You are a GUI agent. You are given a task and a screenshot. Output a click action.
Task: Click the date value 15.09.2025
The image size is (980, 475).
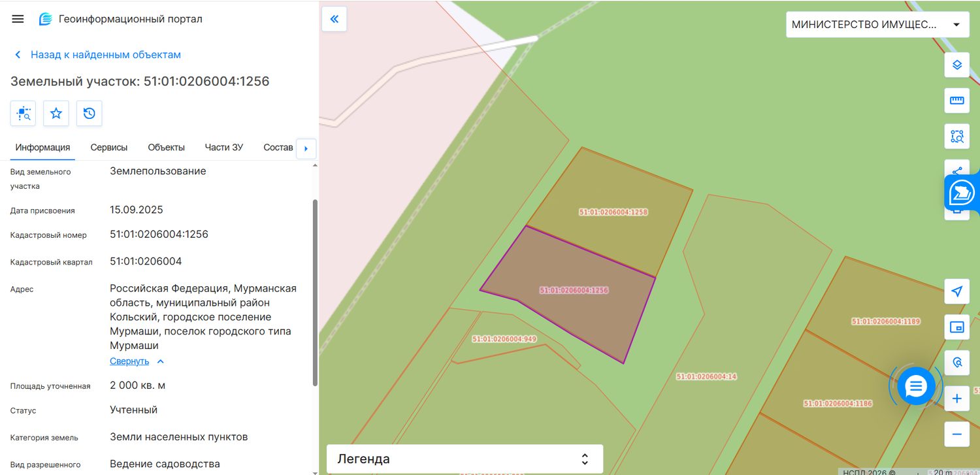coord(137,210)
